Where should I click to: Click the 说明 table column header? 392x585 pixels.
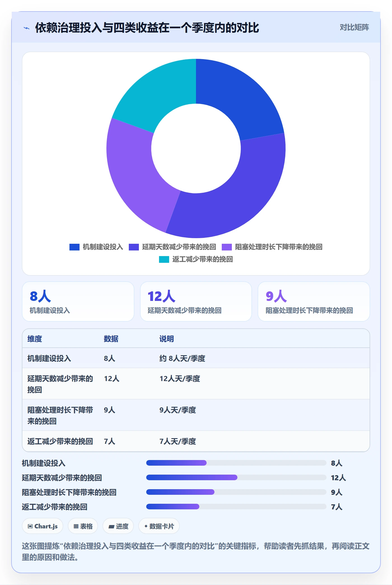tap(167, 339)
